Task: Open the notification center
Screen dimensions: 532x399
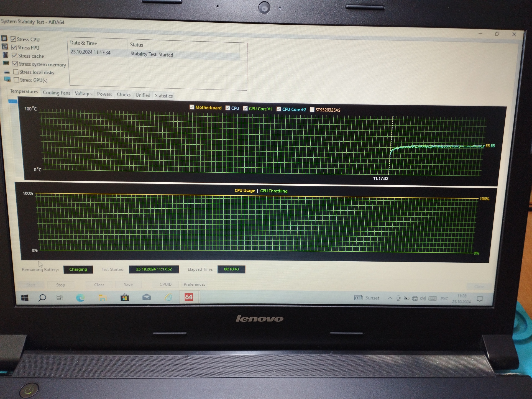Action: [x=480, y=299]
